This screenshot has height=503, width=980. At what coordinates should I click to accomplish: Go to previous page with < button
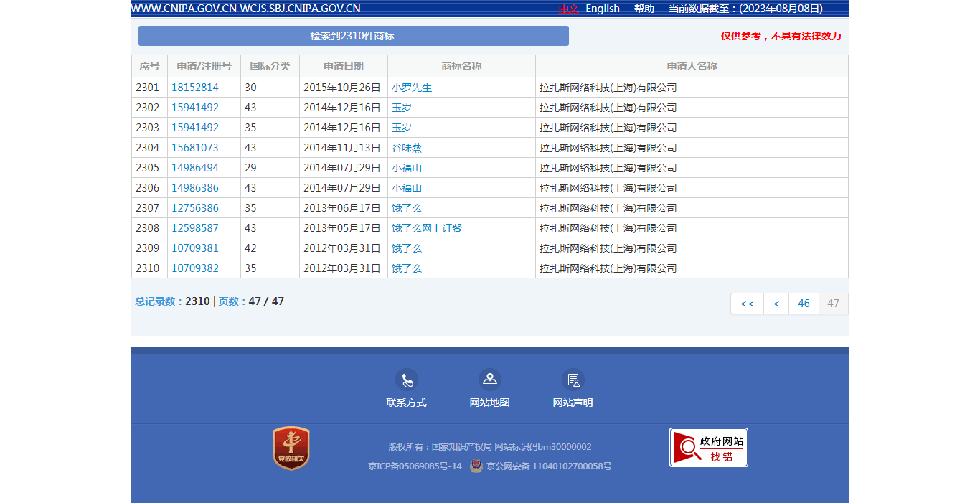776,304
